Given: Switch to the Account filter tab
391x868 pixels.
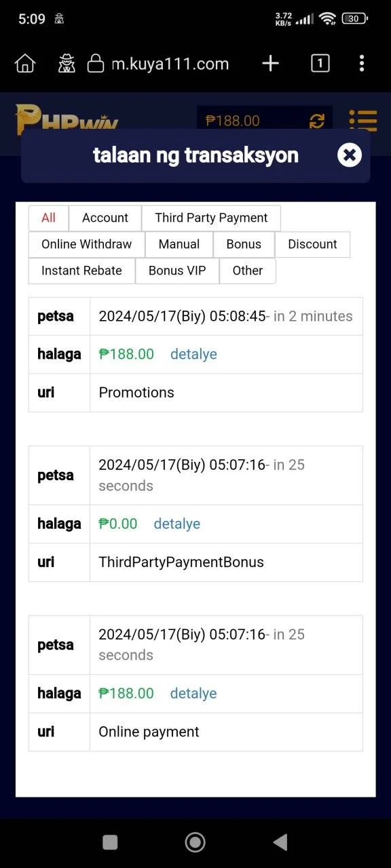Looking at the screenshot, I should 105,218.
